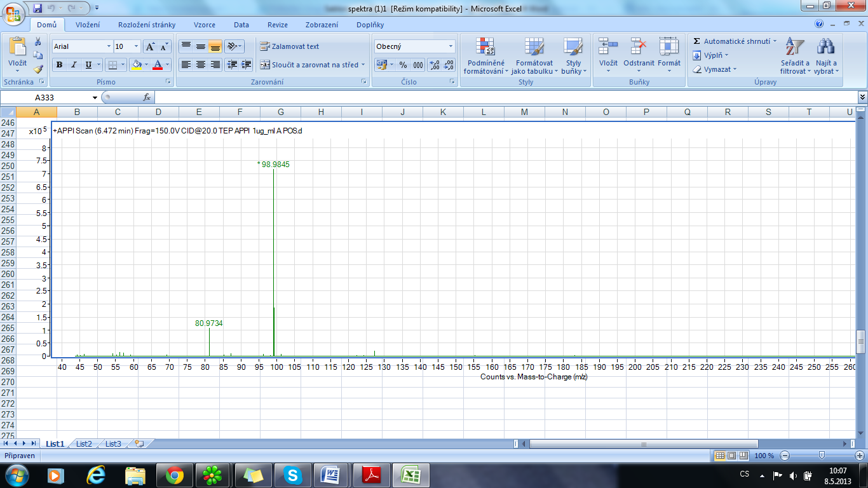Image resolution: width=868 pixels, height=488 pixels.
Task: Click the insert function fx icon
Action: 146,97
